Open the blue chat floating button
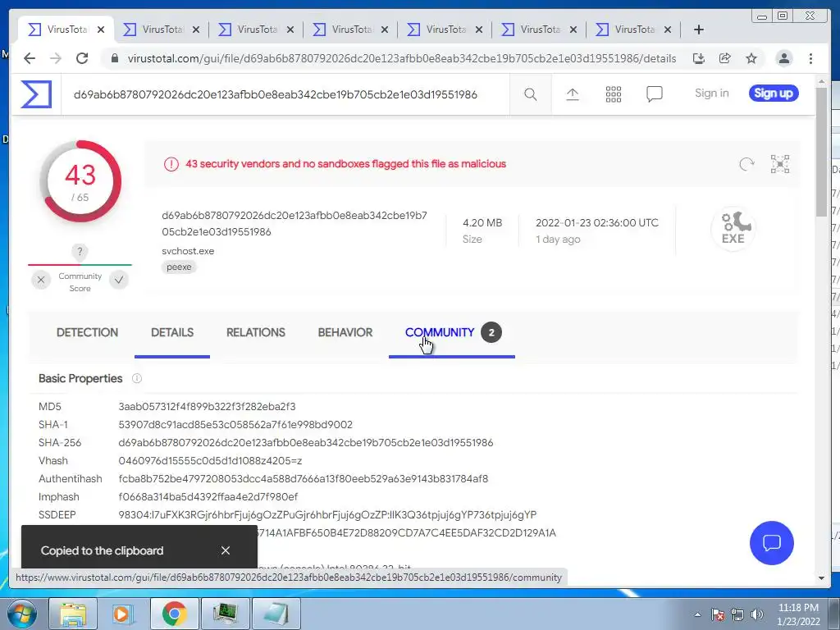The image size is (840, 630). 771,543
